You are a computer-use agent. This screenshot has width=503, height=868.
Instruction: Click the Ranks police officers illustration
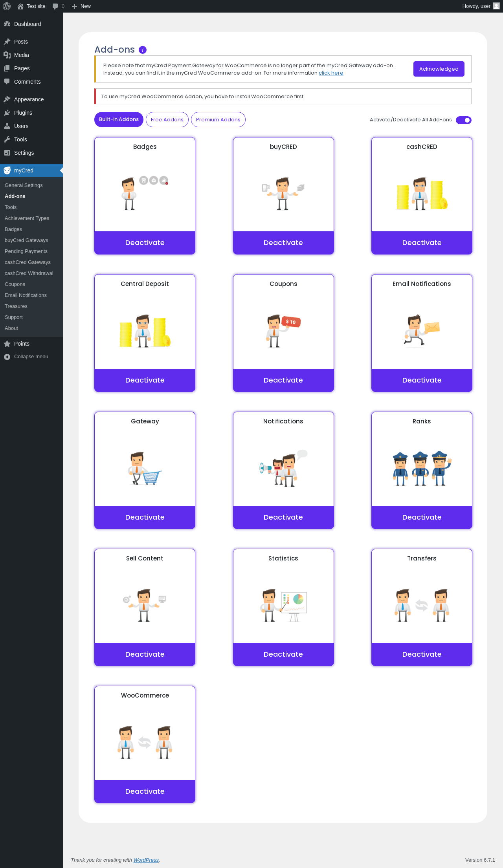422,468
